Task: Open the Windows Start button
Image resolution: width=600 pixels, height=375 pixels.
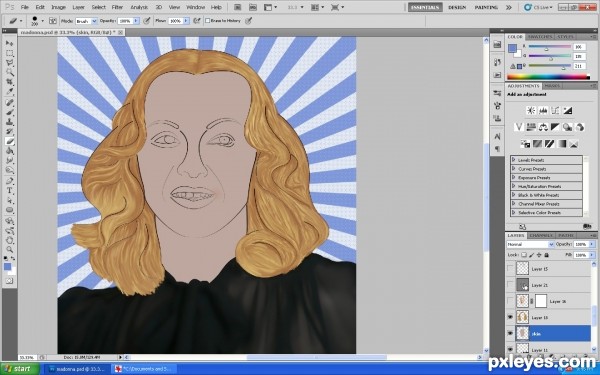Action: tap(20, 369)
